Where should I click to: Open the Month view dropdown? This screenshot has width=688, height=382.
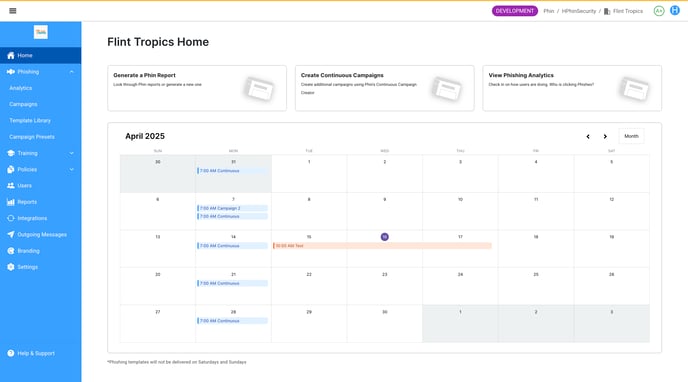pyautogui.click(x=631, y=136)
